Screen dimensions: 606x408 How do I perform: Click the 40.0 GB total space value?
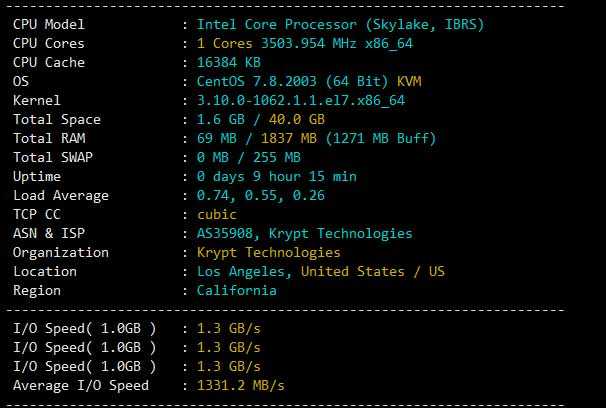tap(297, 119)
